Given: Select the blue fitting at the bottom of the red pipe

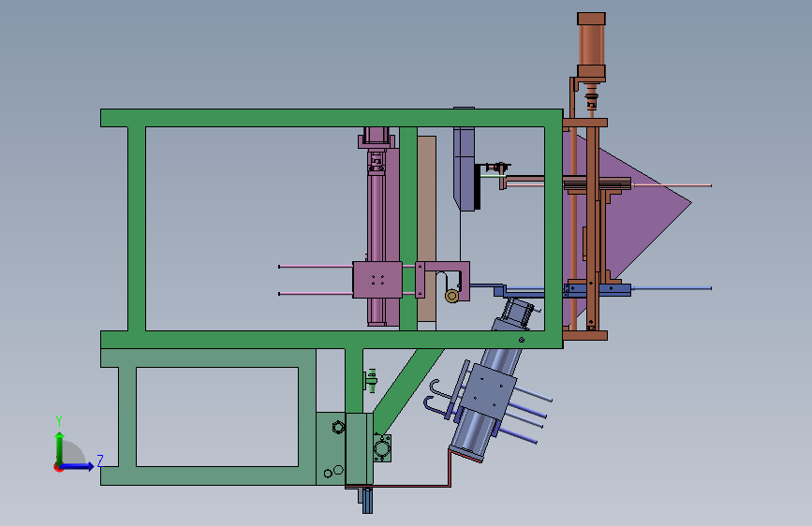Looking at the screenshot, I should pyautogui.click(x=366, y=500).
